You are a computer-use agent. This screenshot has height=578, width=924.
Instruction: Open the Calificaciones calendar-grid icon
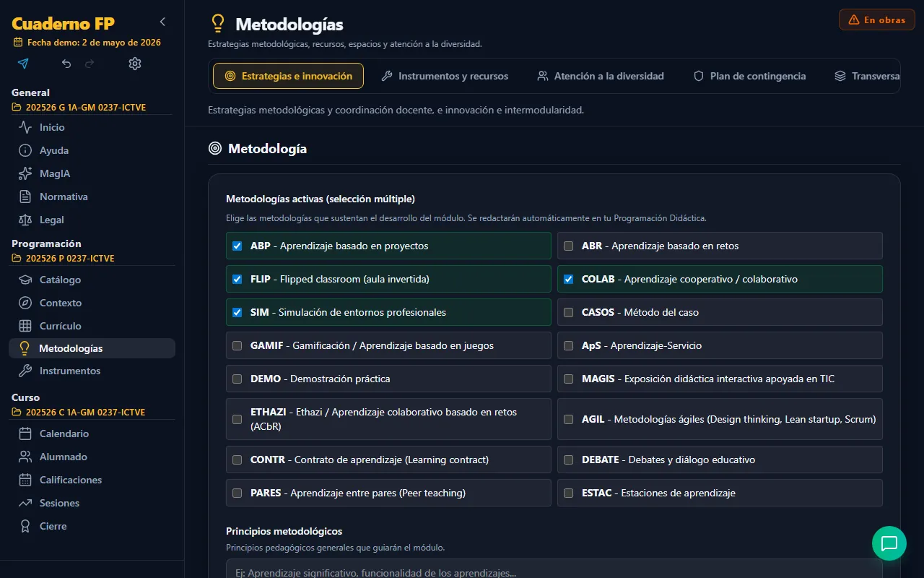click(x=25, y=480)
